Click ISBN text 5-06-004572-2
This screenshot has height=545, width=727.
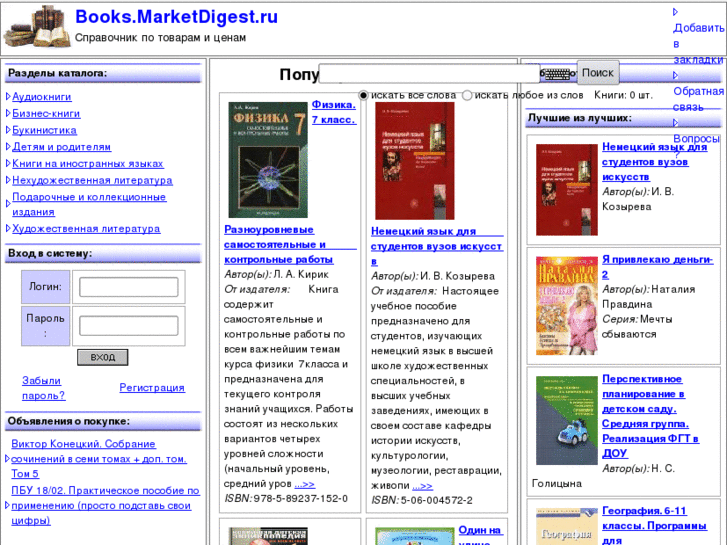pyautogui.click(x=436, y=500)
